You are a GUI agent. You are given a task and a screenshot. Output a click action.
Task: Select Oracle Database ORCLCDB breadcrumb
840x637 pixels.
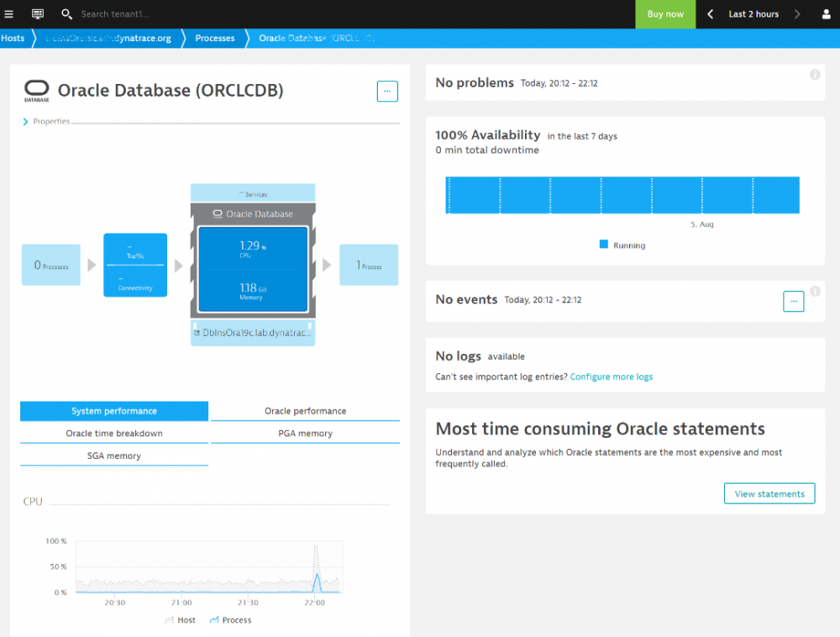click(x=316, y=38)
